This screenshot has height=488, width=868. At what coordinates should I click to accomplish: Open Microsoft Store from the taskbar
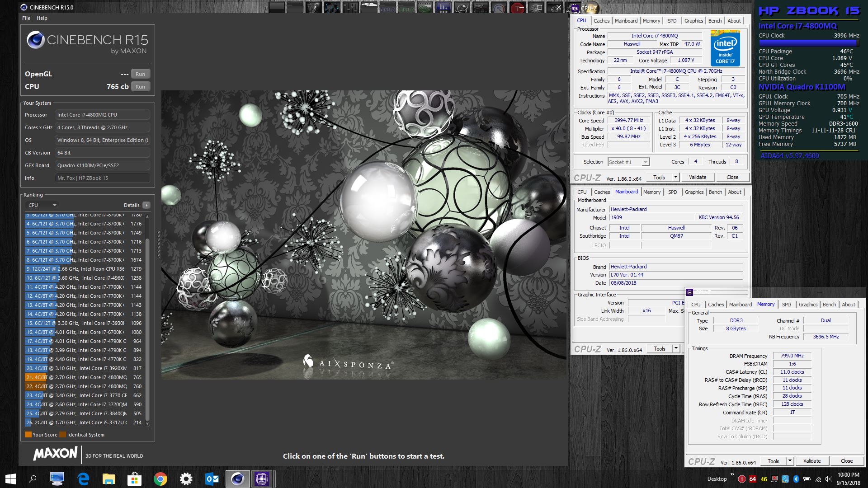[135, 479]
